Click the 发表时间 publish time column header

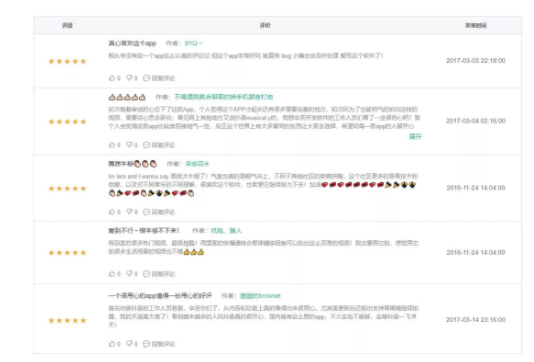click(x=476, y=25)
